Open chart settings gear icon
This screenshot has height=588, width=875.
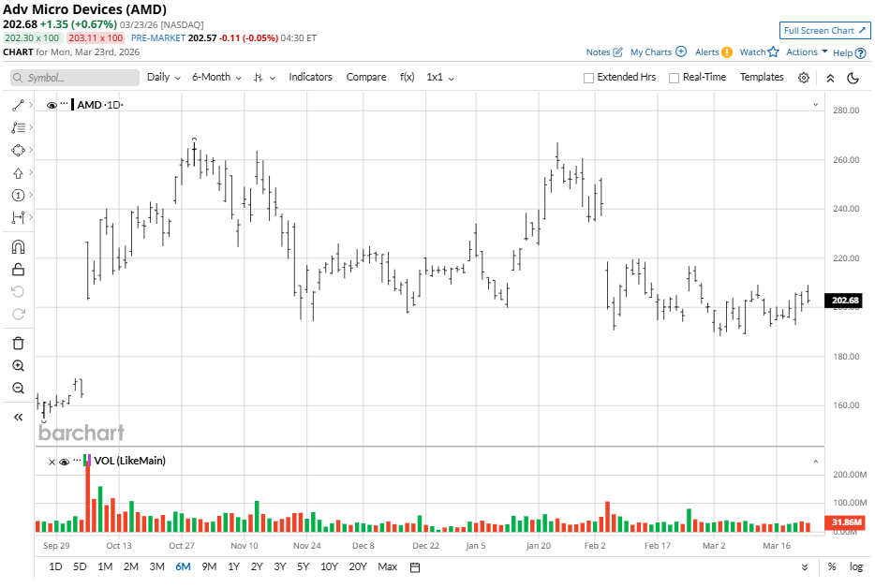coord(804,78)
